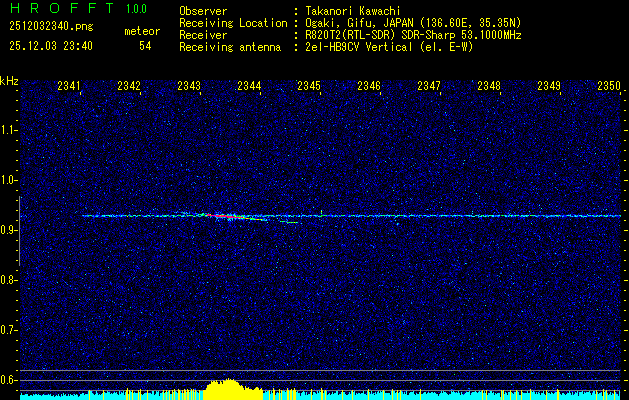The image size is (629, 400).
Task: Click the 0.7 frequency axis label
Action: pyautogui.click(x=9, y=329)
